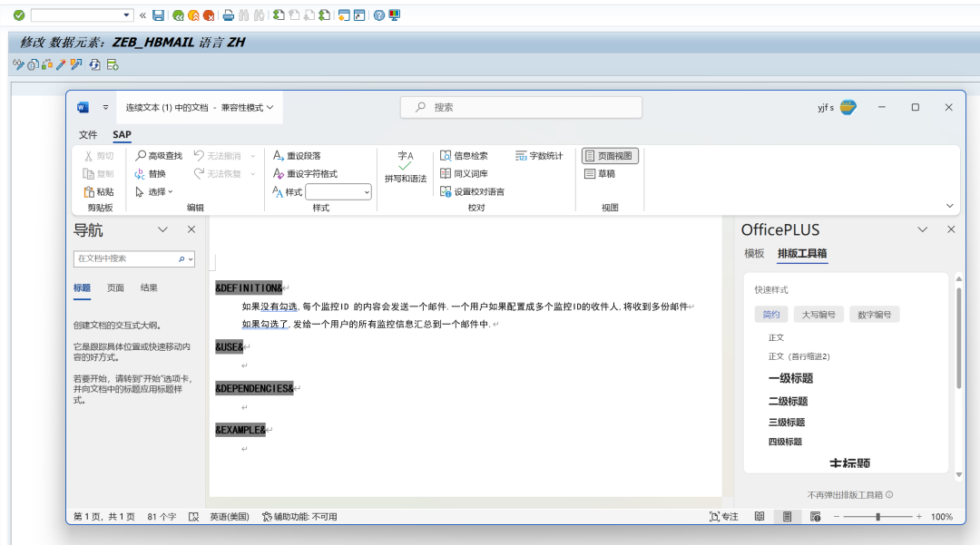
Task: Open 字数统计 word count
Action: (539, 155)
